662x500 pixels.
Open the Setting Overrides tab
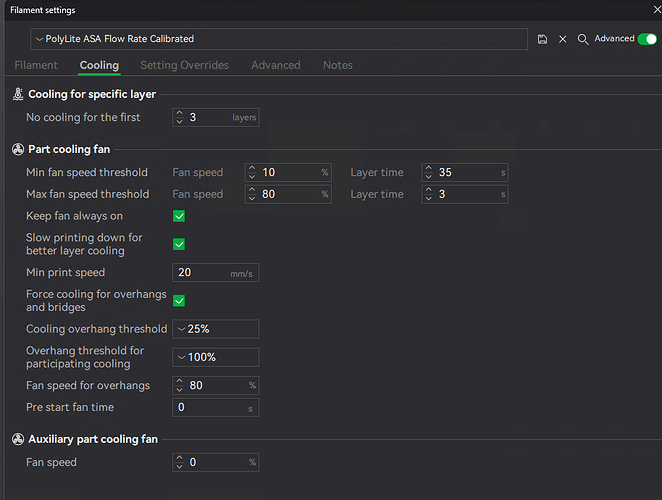click(184, 65)
